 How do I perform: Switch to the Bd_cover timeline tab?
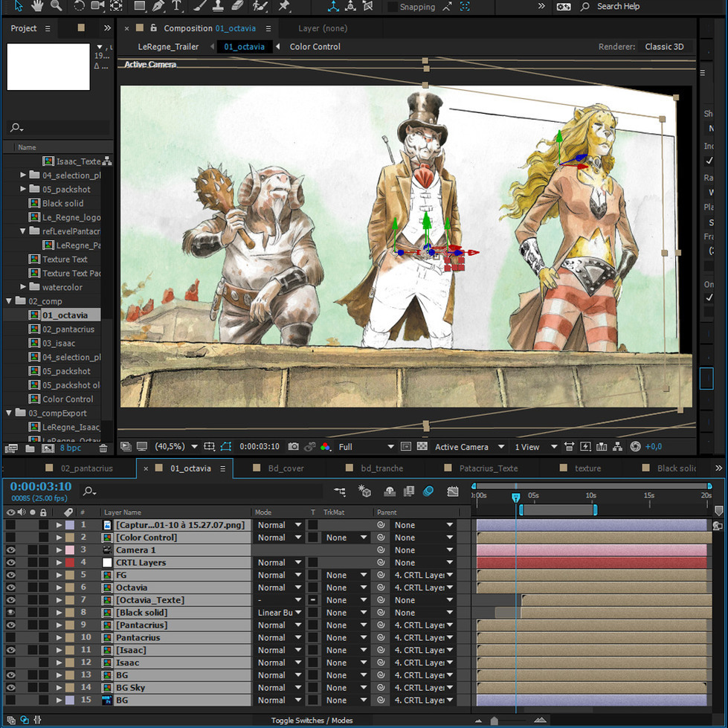(286, 468)
